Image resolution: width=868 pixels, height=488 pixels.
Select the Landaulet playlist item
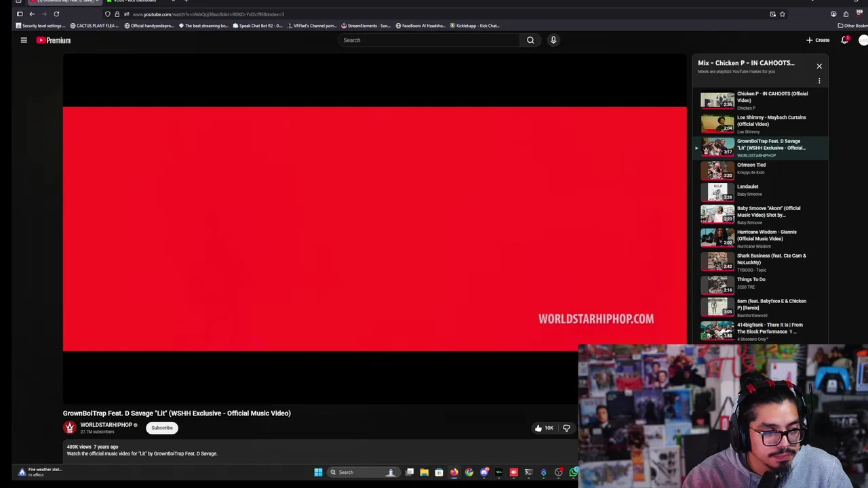coord(759,192)
